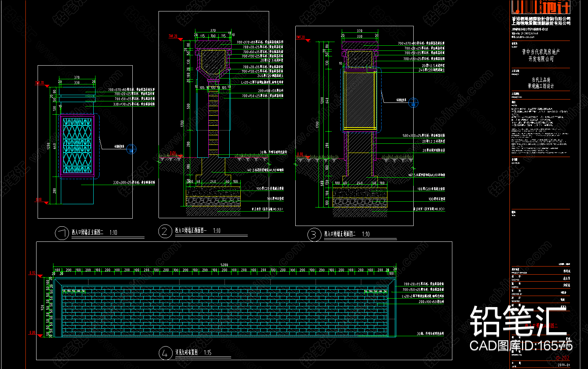This screenshot has width=588, height=369.
Task: Click the circled number 1 drawing marker
Action: (62, 233)
